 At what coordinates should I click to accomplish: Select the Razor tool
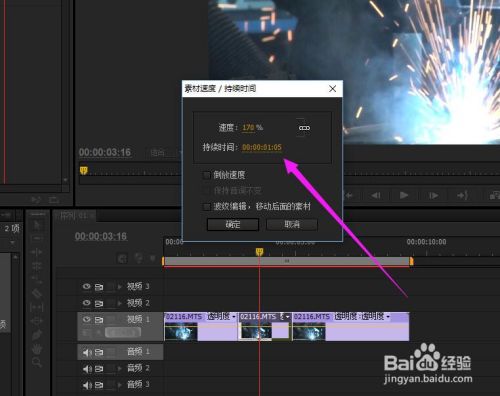pyautogui.click(x=37, y=293)
